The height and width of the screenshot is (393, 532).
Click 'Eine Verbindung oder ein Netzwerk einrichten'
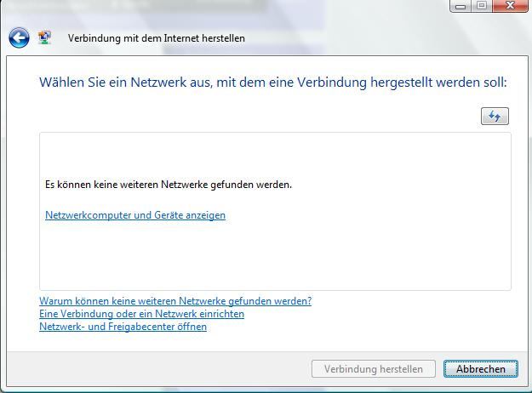click(141, 314)
